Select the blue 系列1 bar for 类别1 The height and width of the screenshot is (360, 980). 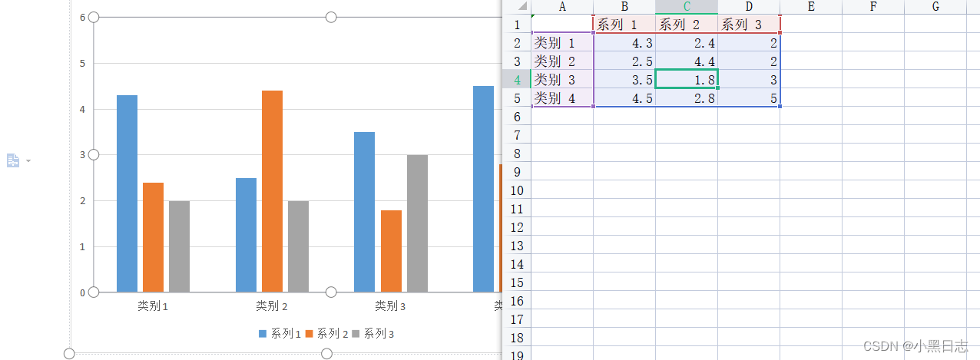point(127,193)
